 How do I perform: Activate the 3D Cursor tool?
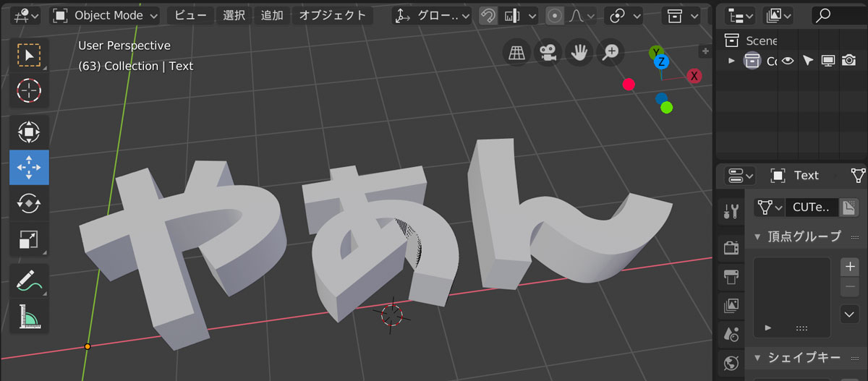(29, 90)
